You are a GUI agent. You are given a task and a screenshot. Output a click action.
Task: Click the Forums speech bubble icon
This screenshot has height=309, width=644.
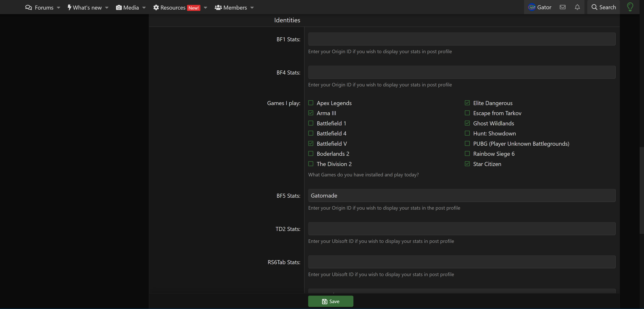[29, 8]
